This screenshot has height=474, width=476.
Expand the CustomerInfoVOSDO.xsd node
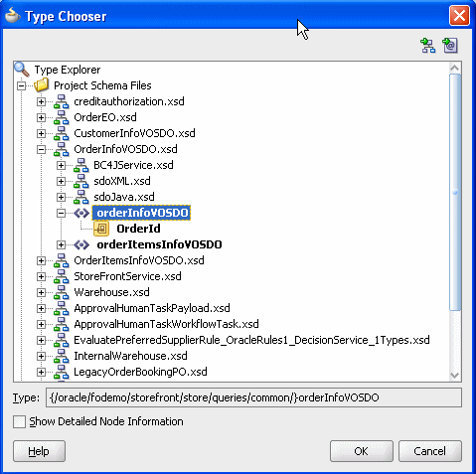tap(41, 133)
